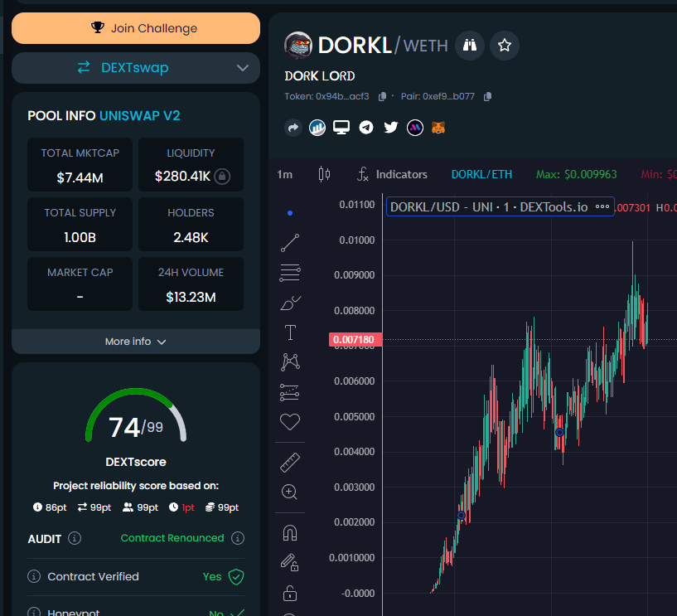
Task: Change candlestick chart style
Action: point(324,174)
